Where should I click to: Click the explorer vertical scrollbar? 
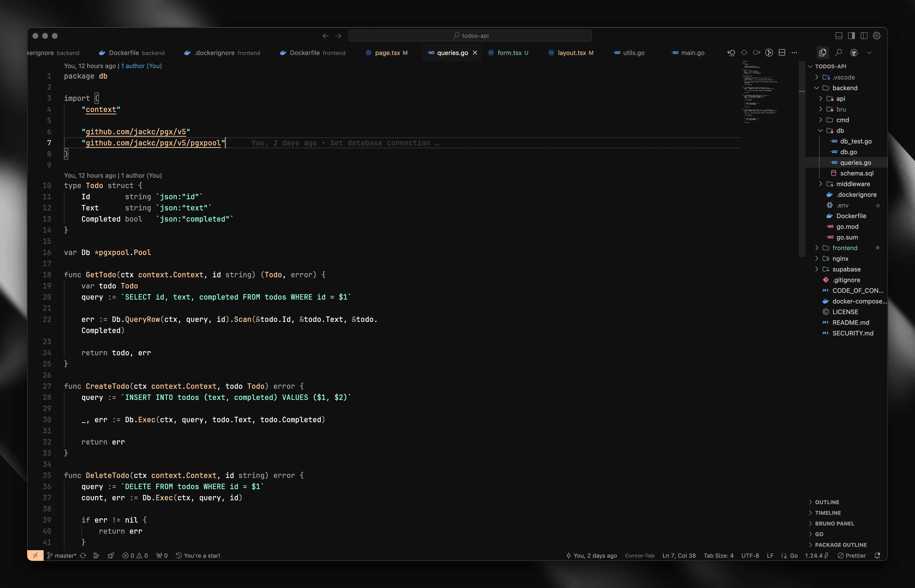point(802,159)
